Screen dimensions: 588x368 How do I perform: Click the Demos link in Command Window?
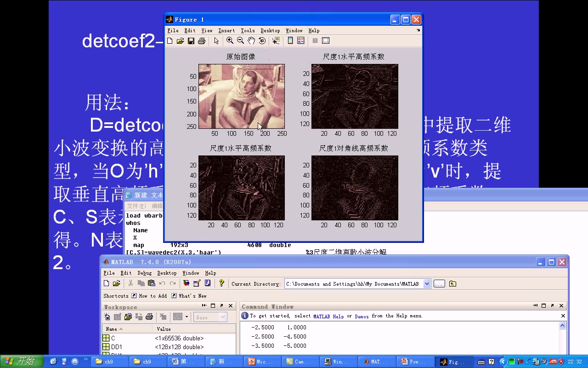(362, 316)
